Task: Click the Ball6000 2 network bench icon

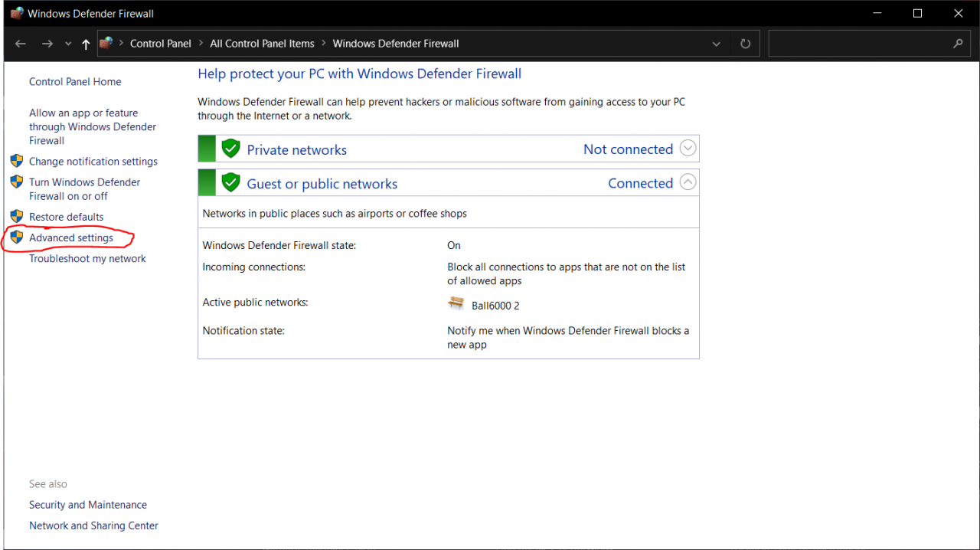Action: coord(456,303)
